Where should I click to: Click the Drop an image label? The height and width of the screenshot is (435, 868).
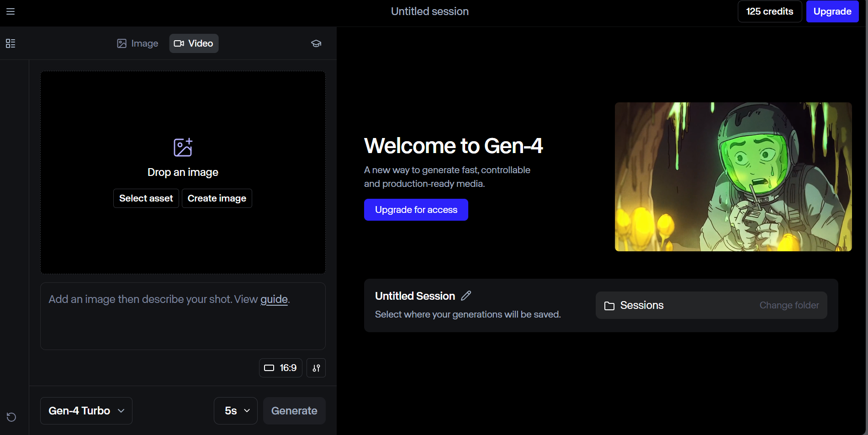[x=183, y=172]
